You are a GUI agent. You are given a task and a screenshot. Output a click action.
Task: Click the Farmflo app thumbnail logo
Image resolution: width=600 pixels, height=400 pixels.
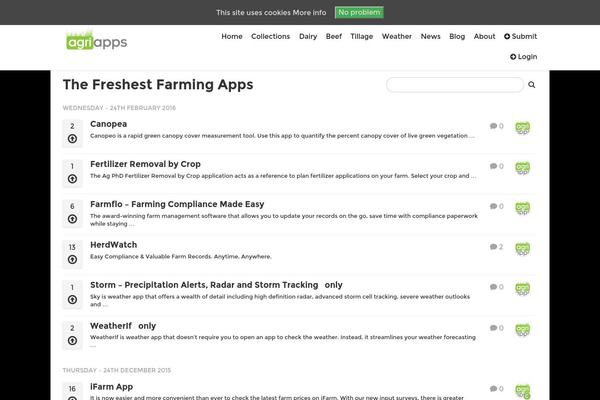click(522, 208)
